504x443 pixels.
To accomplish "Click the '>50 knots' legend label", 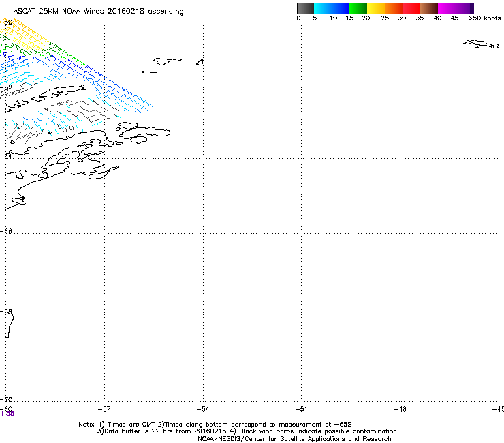I will [484, 18].
